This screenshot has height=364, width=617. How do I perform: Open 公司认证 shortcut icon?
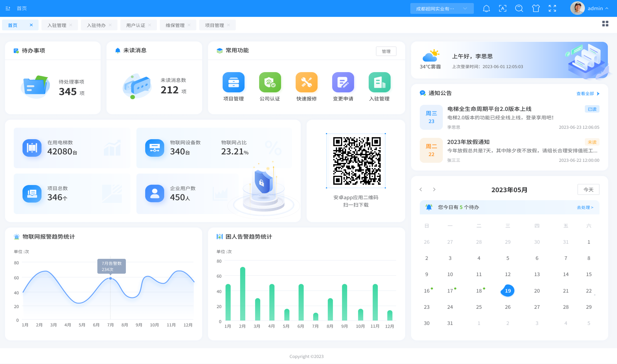270,82
